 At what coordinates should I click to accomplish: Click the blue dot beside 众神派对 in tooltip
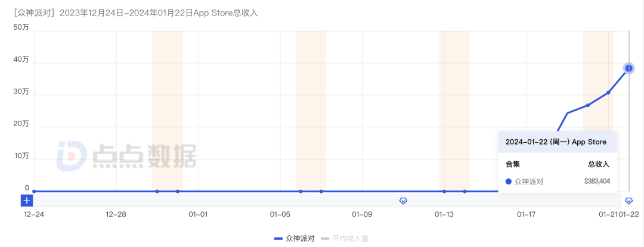coord(509,182)
